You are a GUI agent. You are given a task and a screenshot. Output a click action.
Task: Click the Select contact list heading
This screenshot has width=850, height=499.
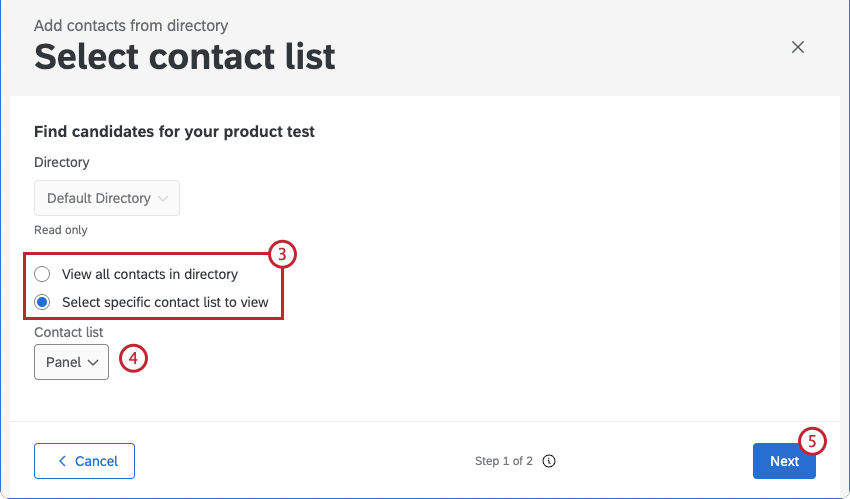[185, 57]
